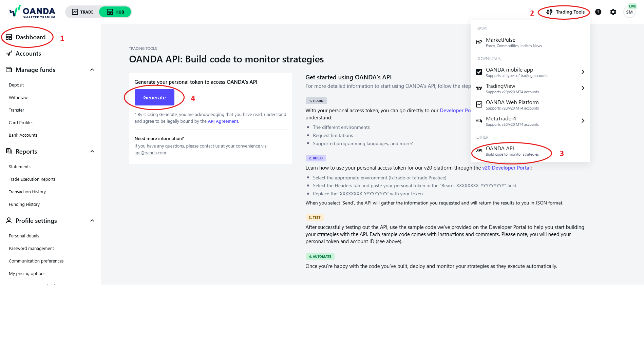
Task: Click the SM user avatar
Action: click(x=629, y=12)
